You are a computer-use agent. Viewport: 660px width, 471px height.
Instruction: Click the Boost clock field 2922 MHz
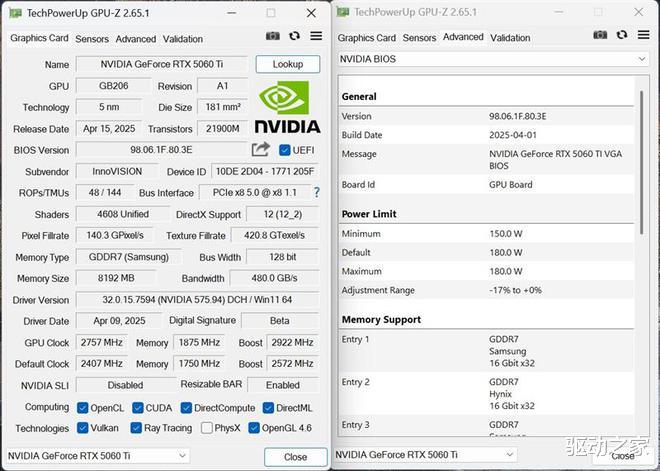(x=292, y=342)
